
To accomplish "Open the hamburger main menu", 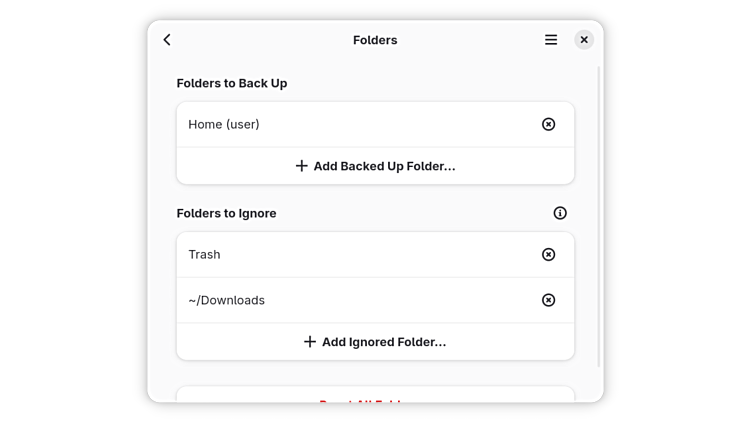I will pyautogui.click(x=551, y=40).
